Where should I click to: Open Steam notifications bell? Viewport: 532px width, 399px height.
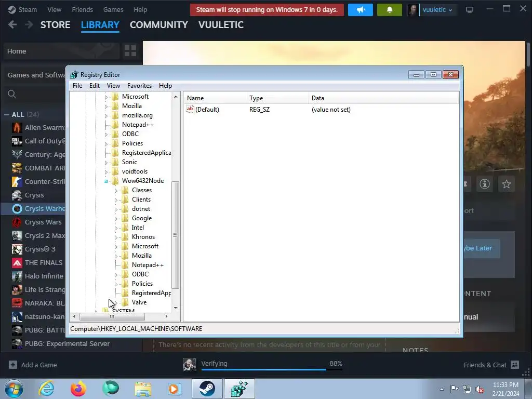click(390, 10)
